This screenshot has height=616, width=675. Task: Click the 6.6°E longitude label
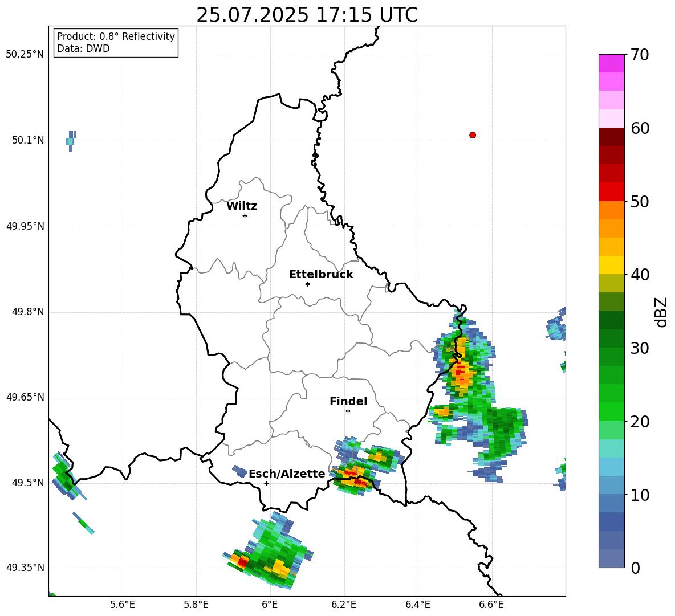pos(491,605)
